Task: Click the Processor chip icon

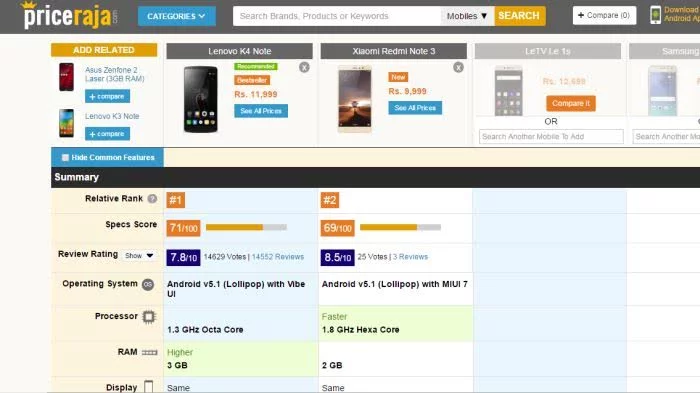Action: [149, 317]
